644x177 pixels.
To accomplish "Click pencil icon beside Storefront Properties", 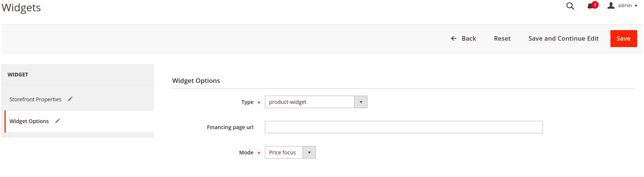I will 70,99.
